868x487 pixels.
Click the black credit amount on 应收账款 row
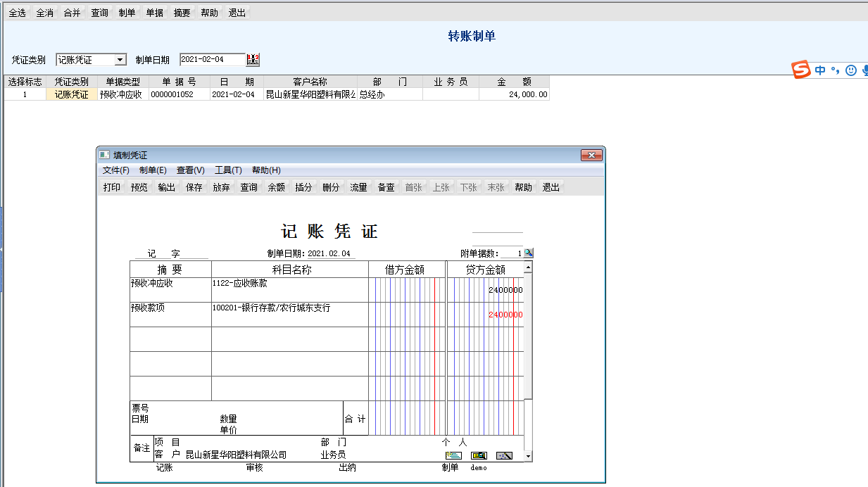coord(505,290)
